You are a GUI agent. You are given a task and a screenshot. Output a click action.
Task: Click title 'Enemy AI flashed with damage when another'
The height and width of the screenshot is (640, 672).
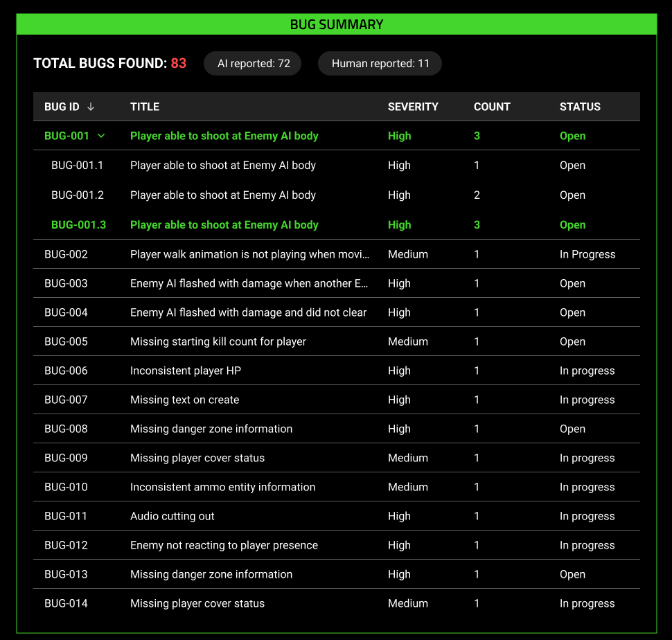(x=249, y=283)
